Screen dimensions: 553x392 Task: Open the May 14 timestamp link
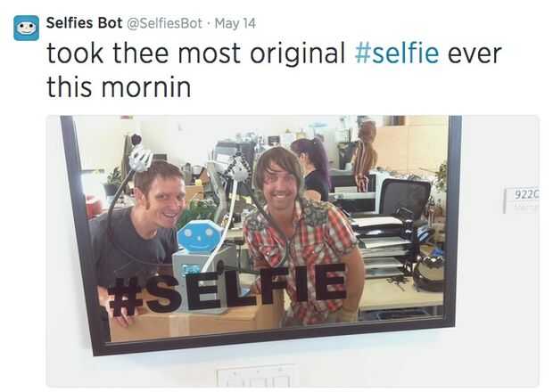(x=235, y=23)
